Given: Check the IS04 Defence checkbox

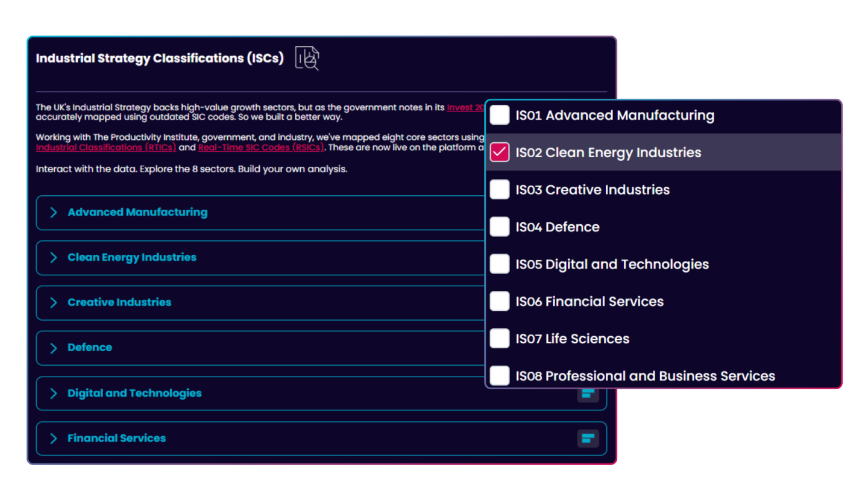Looking at the screenshot, I should [x=499, y=227].
